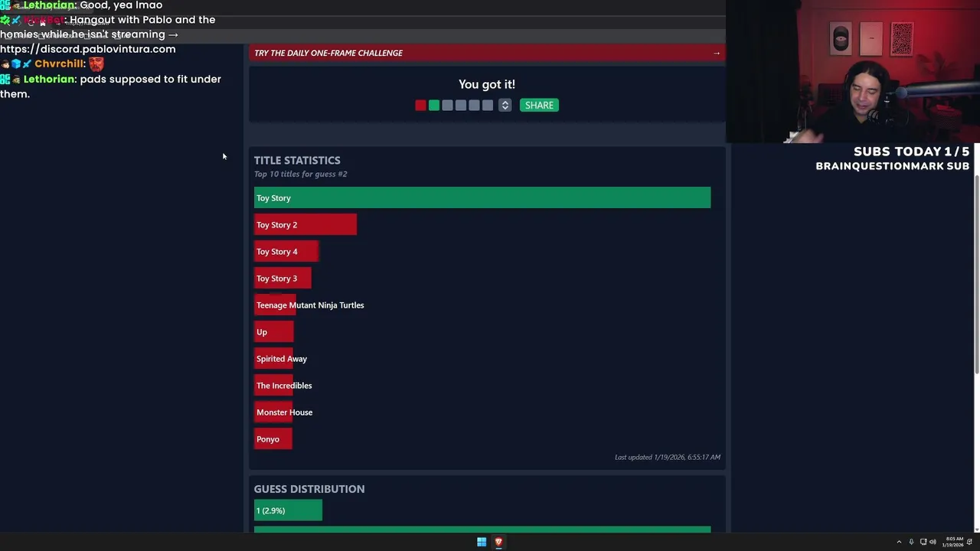The image size is (980, 551).
Task: Click the GUESS DISTRIBUTION heading
Action: pos(309,489)
